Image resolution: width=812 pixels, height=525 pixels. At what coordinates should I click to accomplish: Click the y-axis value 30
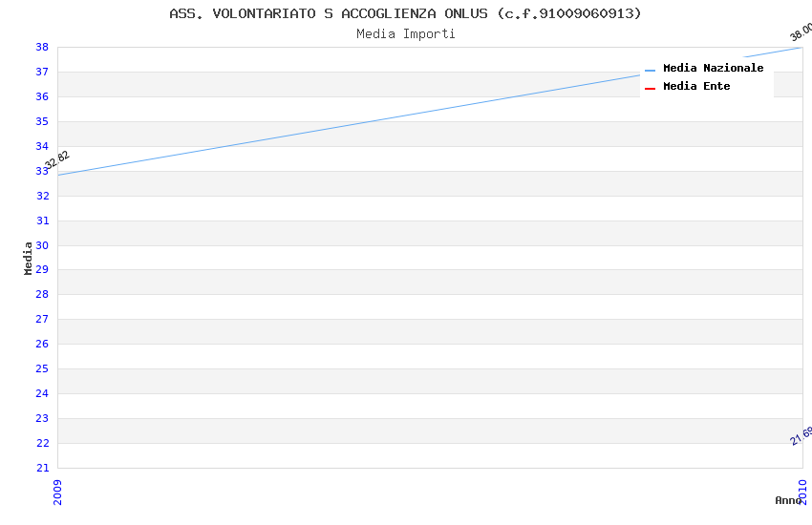click(x=42, y=245)
